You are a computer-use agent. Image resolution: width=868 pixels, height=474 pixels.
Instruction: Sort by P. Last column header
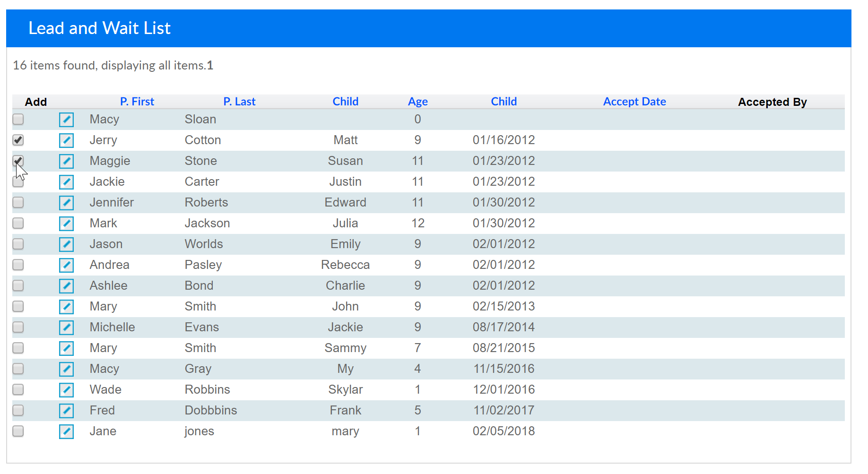click(239, 102)
